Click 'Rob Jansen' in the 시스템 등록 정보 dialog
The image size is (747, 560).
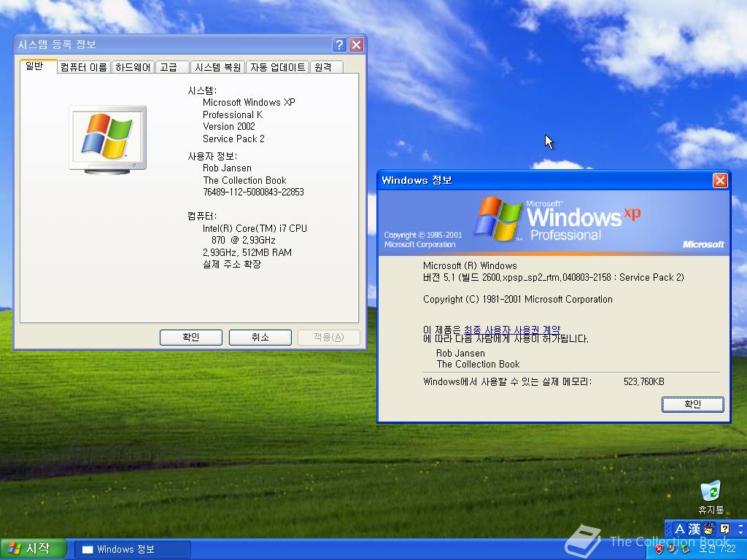[227, 168]
